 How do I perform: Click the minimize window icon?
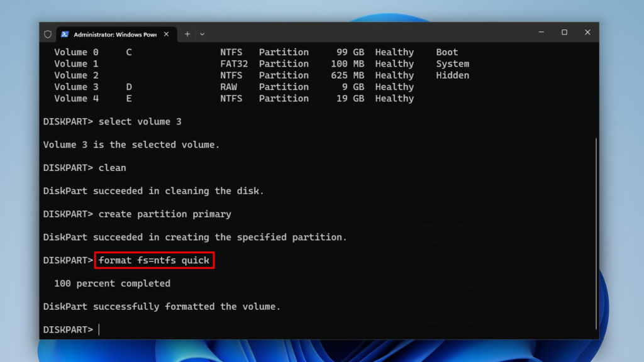click(541, 31)
